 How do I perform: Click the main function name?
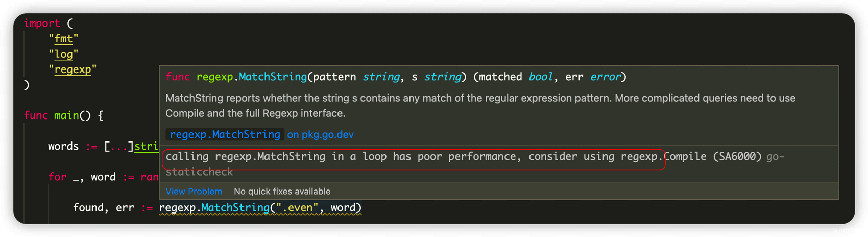(66, 116)
